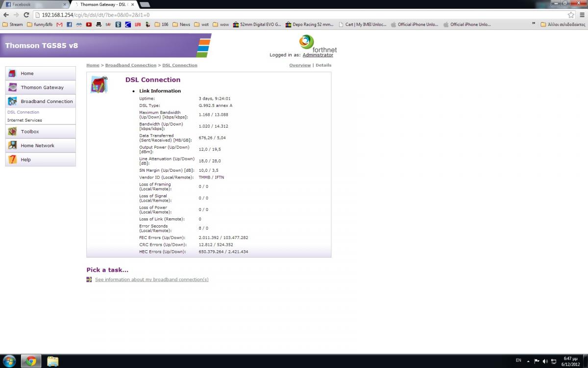Bookmark this page using the star icon
This screenshot has height=368, width=588.
pos(571,15)
